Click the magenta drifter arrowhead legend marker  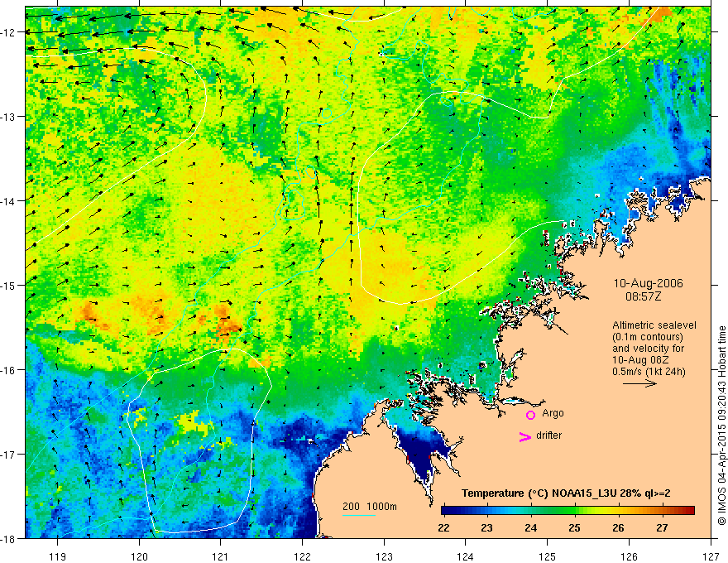[x=524, y=436]
